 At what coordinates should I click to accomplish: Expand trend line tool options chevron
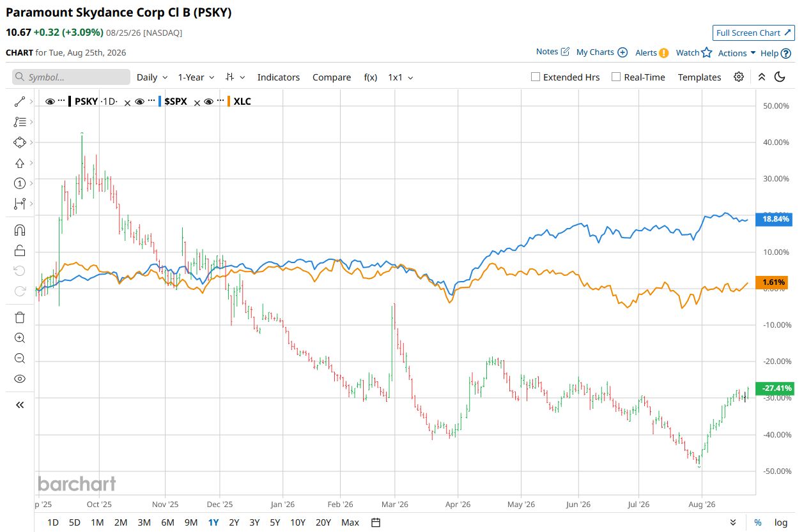[x=32, y=102]
